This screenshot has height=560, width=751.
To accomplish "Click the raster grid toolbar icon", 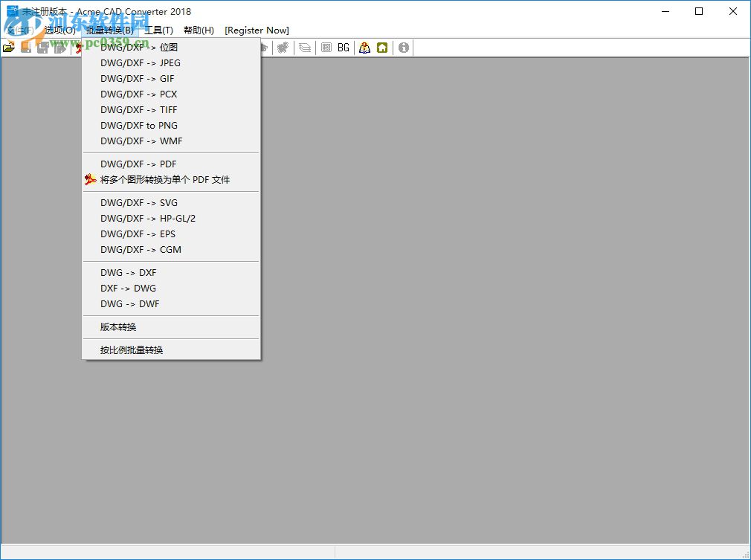I will click(326, 48).
